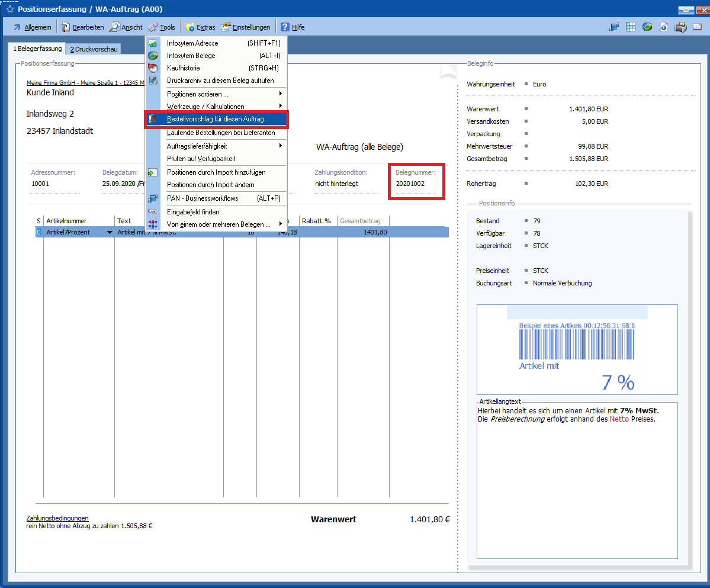Click the Zahlungsbedingungen link
The height and width of the screenshot is (588, 710).
pos(57,518)
